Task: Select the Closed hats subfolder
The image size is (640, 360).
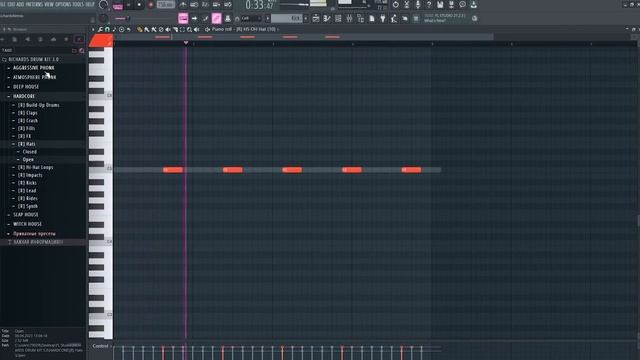Action: click(29, 152)
